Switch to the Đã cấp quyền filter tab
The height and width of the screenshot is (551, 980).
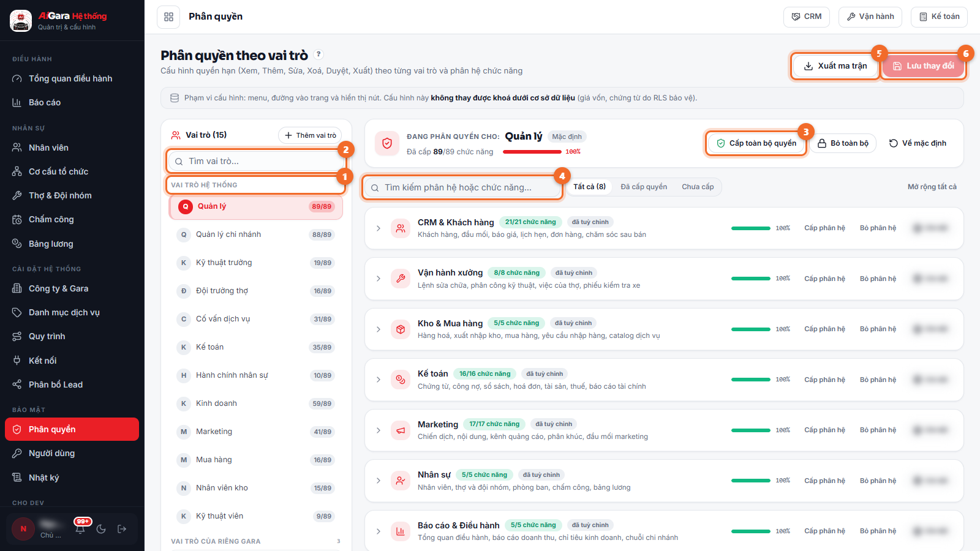point(644,187)
